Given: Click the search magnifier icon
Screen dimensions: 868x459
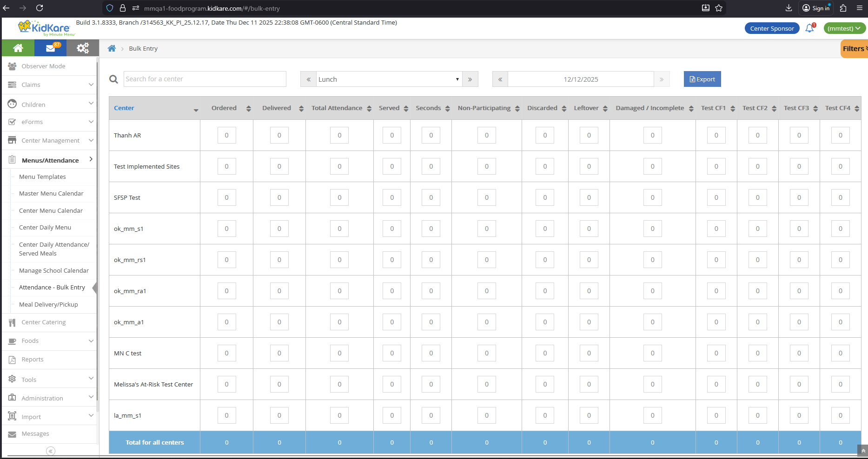Looking at the screenshot, I should point(113,79).
